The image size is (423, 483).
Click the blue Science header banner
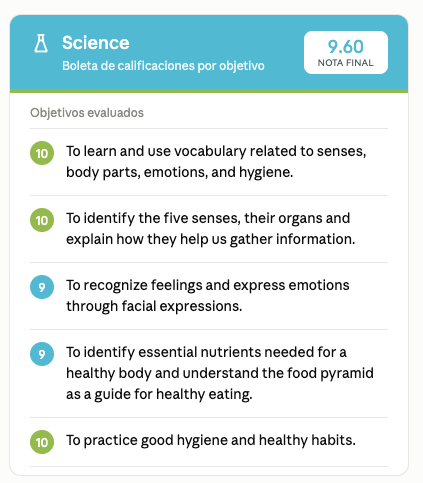pos(209,53)
